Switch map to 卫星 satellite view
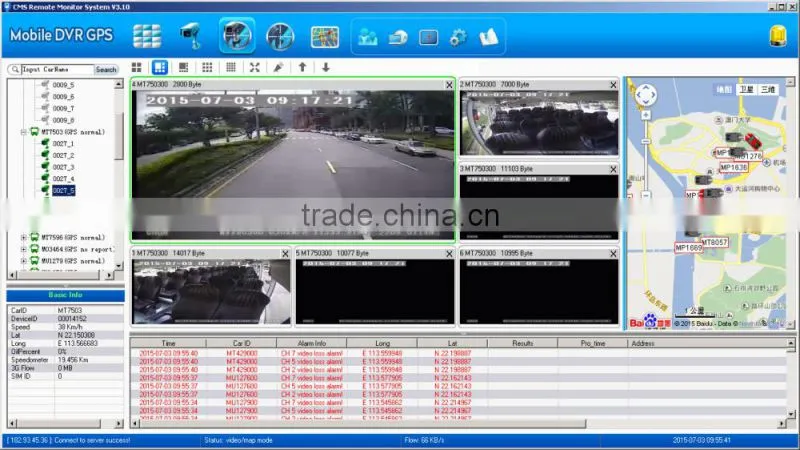Image resolution: width=800 pixels, height=450 pixels. click(746, 90)
